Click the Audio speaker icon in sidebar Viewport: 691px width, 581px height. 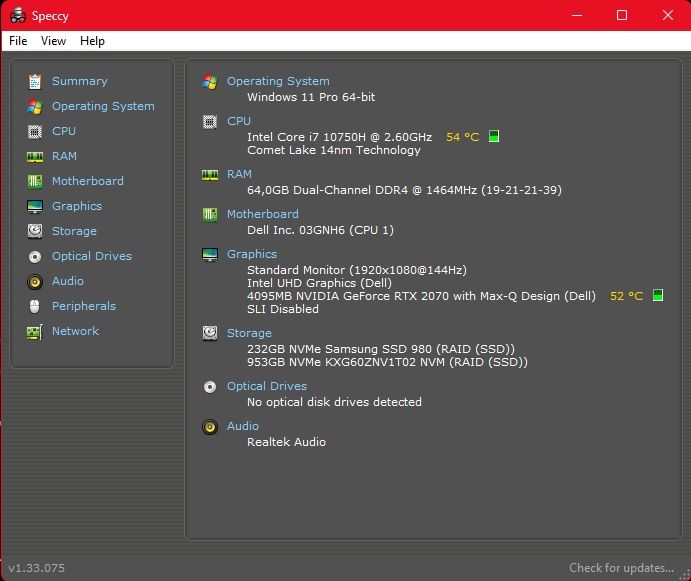tap(35, 282)
